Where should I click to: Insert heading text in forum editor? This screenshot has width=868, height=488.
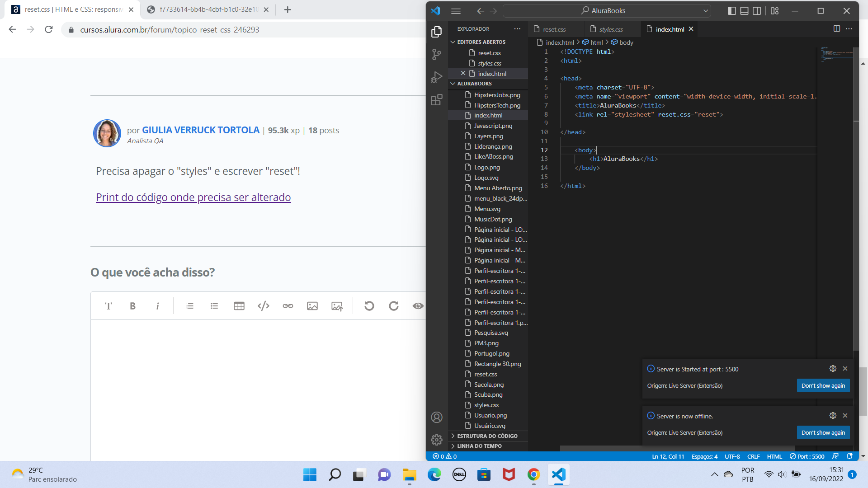(x=108, y=306)
